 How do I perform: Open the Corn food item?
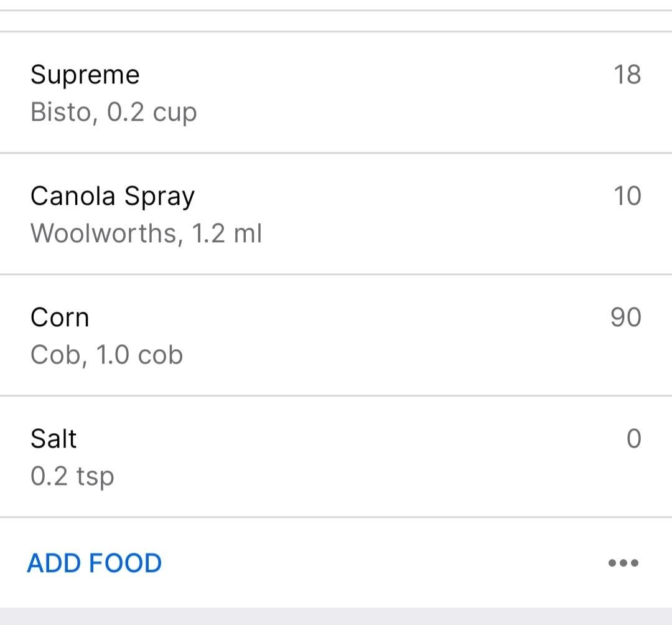(x=336, y=335)
